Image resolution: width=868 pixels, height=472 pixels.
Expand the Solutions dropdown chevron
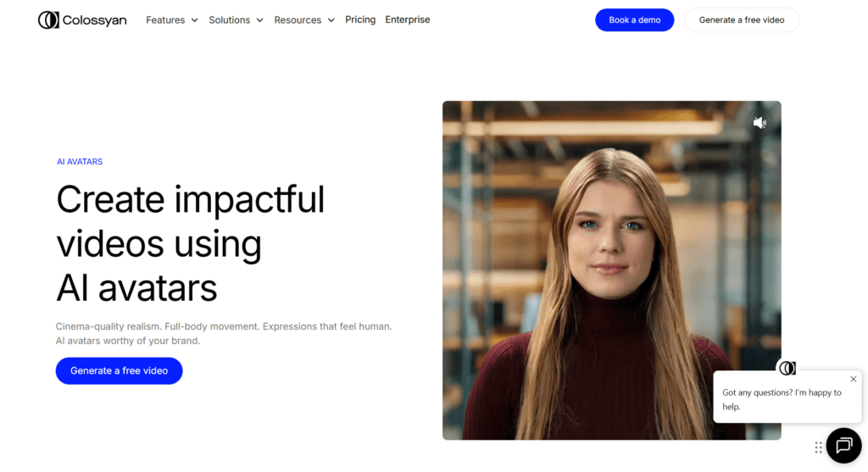pos(259,20)
